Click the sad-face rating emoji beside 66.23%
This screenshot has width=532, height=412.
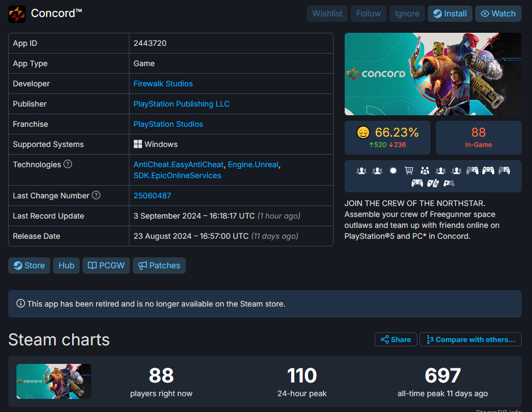tap(363, 132)
